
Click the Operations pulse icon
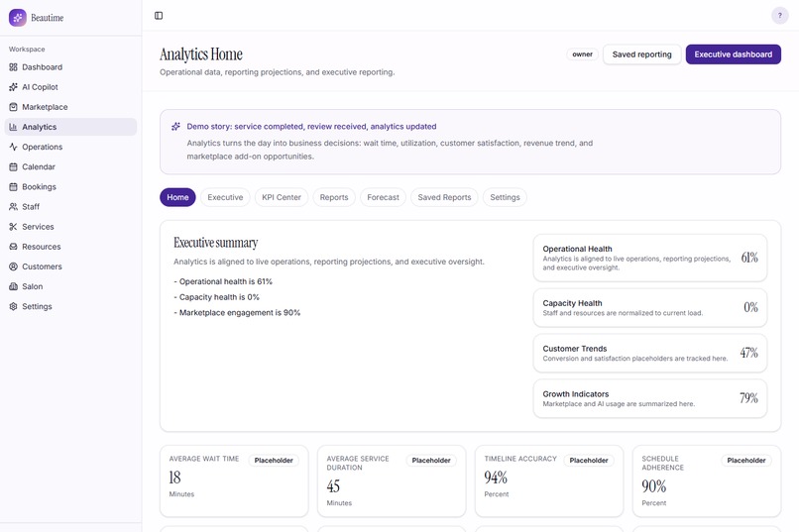coord(13,147)
